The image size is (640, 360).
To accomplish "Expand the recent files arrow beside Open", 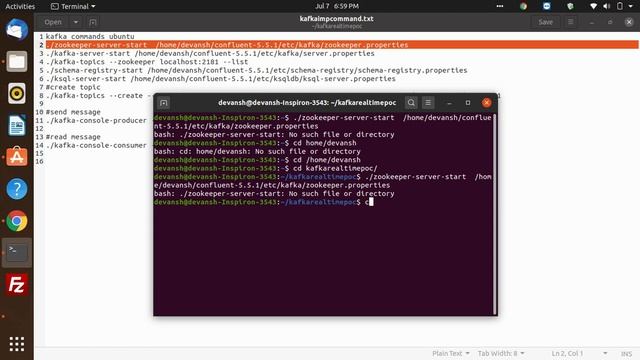I will click(x=76, y=22).
